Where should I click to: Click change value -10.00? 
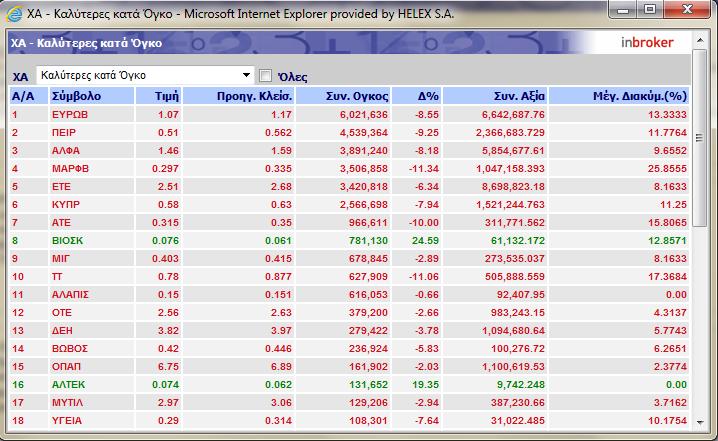(424, 223)
